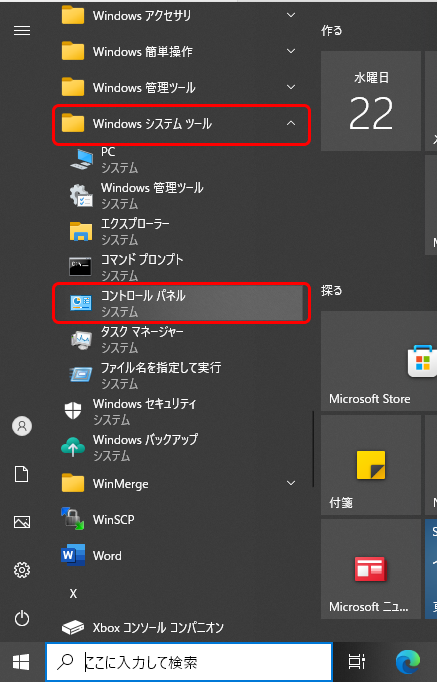Click the Power button icon
The height and width of the screenshot is (682, 437).
point(22,618)
